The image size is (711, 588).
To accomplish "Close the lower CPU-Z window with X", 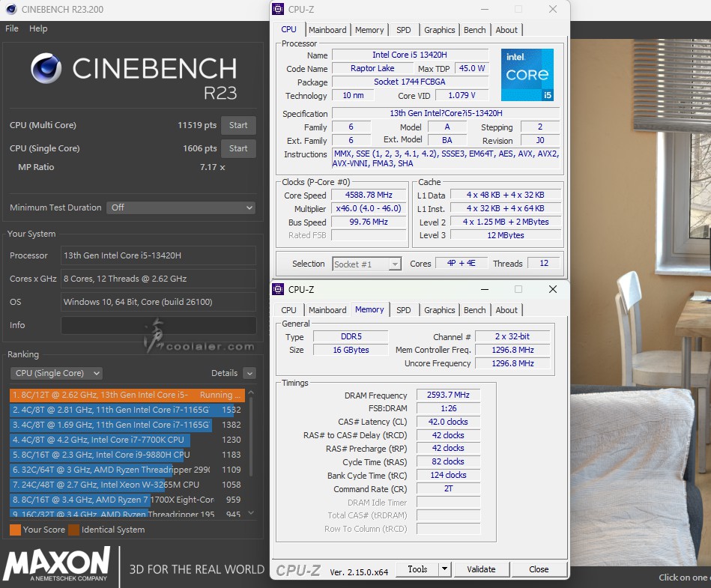I will click(x=553, y=289).
